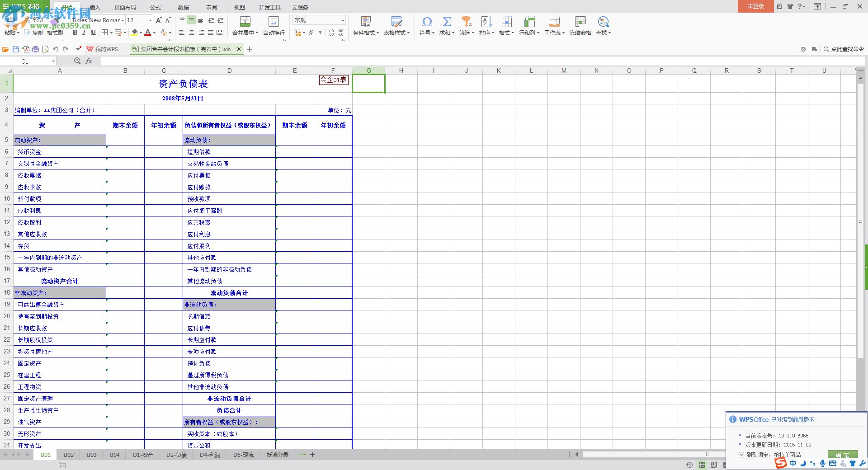This screenshot has height=470, width=868.
Task: Click the 格式刷 format painter
Action: (55, 33)
